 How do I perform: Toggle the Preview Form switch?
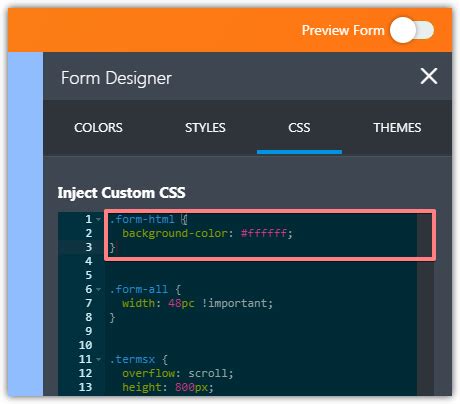pyautogui.click(x=412, y=30)
